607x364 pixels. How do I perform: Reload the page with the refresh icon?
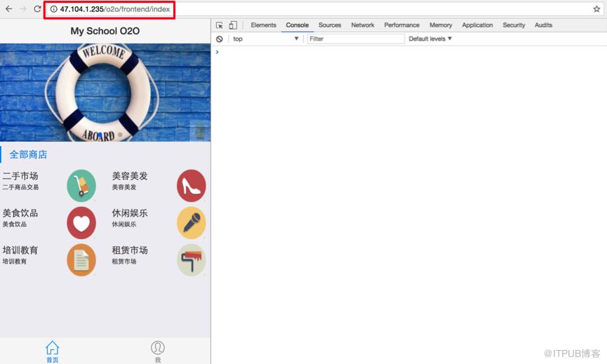pyautogui.click(x=37, y=8)
